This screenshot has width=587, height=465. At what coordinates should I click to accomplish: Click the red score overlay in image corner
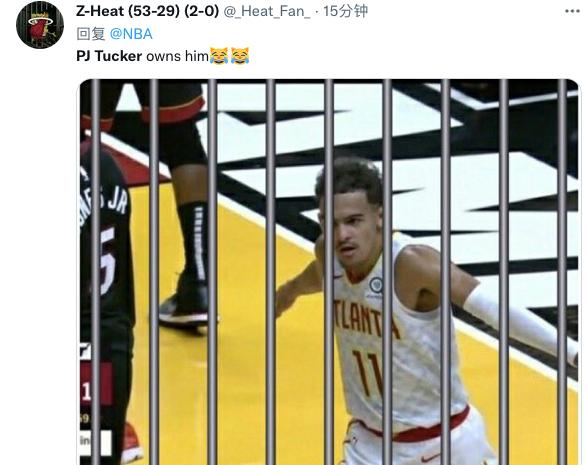pyautogui.click(x=96, y=383)
